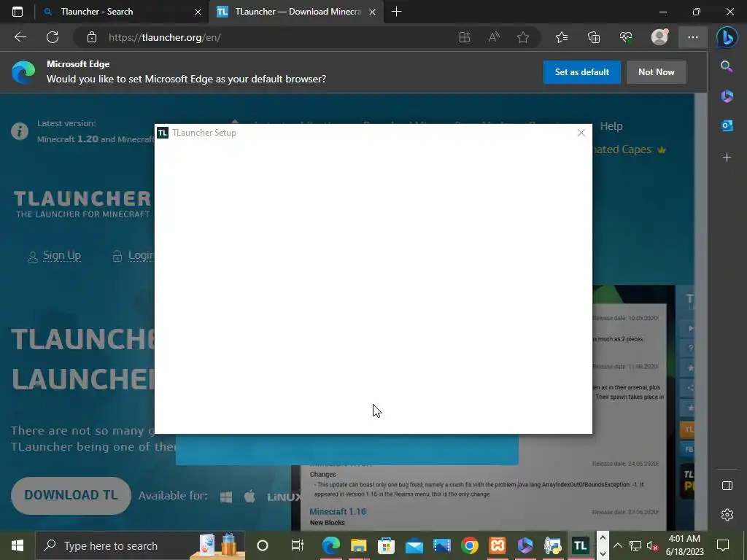Click the browser Back arrow
Viewport: 747px width, 560px height.
click(x=20, y=37)
